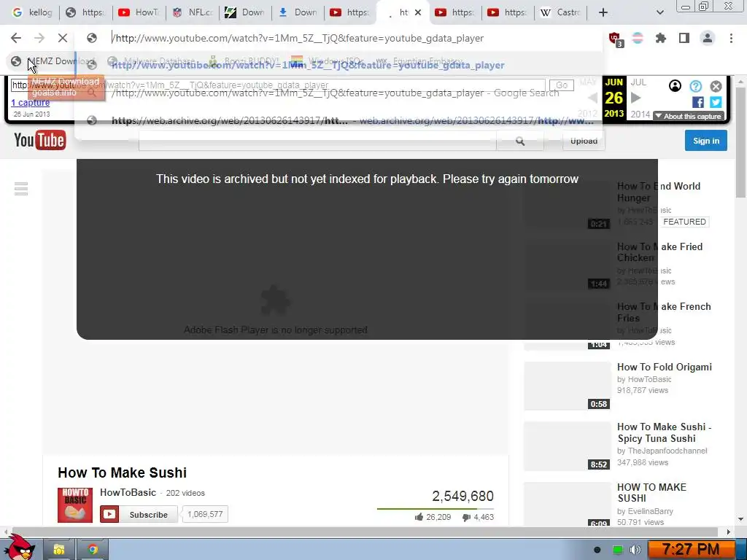
Task: Open 'How To Make French Fries' video
Action: (x=664, y=312)
